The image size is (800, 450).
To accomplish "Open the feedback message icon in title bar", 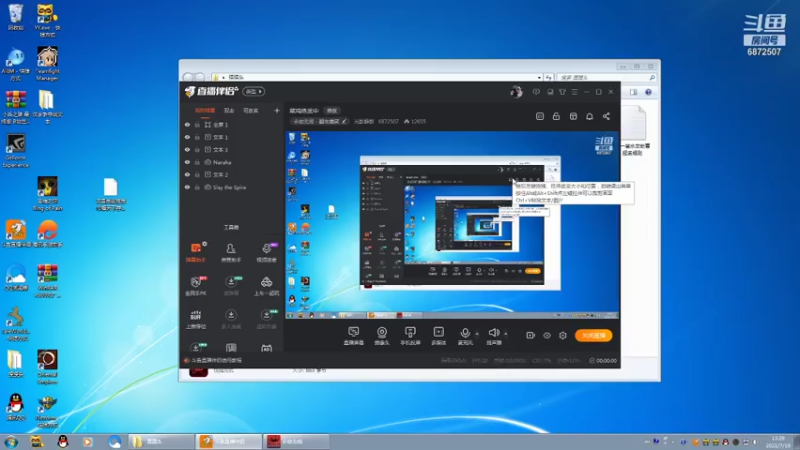I will [x=536, y=92].
